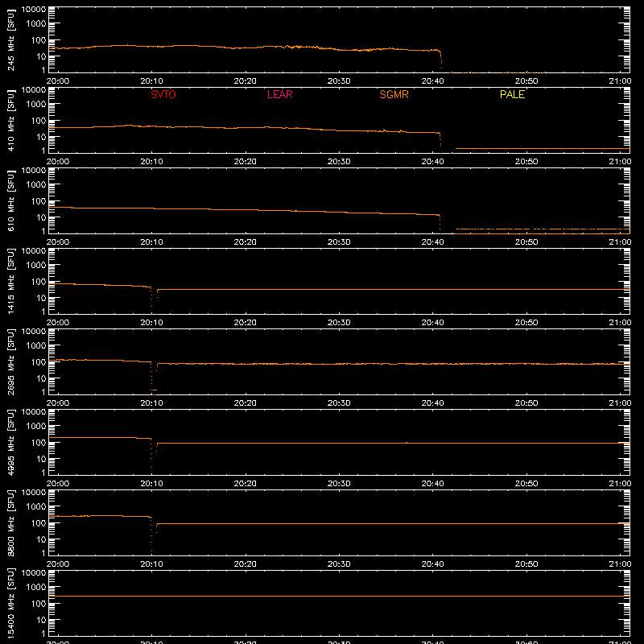Select the 100 tick label of 2695 MHz plot
This screenshot has width=644, height=644.
(39, 361)
